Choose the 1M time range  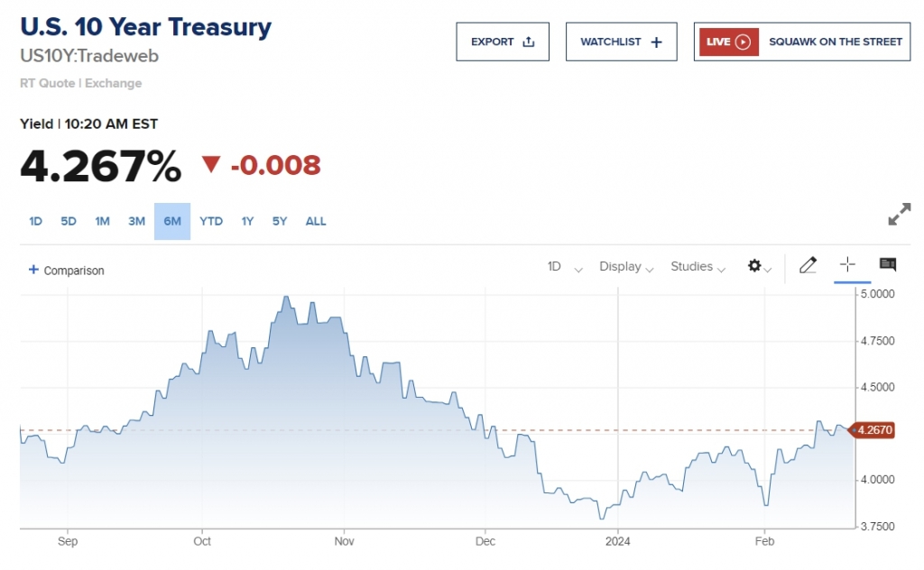[102, 221]
